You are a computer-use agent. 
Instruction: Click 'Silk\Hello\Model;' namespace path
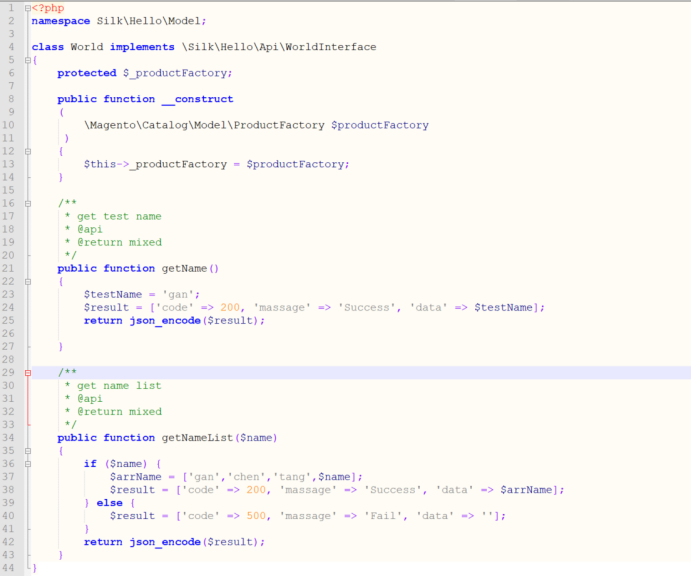pyautogui.click(x=151, y=21)
